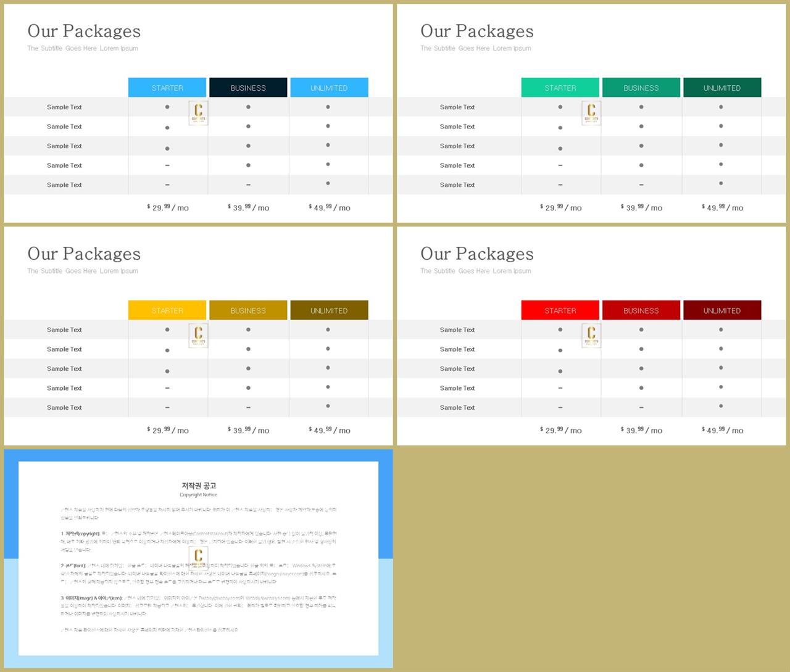790x672 pixels.
Task: Click the maroon UNLIMITED header cell
Action: (x=722, y=310)
